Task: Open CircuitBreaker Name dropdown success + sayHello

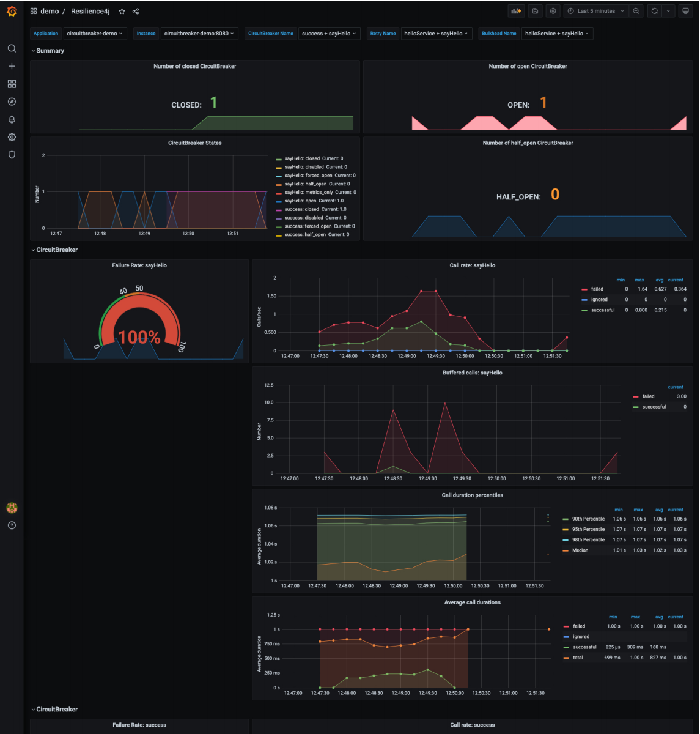Action: (329, 34)
